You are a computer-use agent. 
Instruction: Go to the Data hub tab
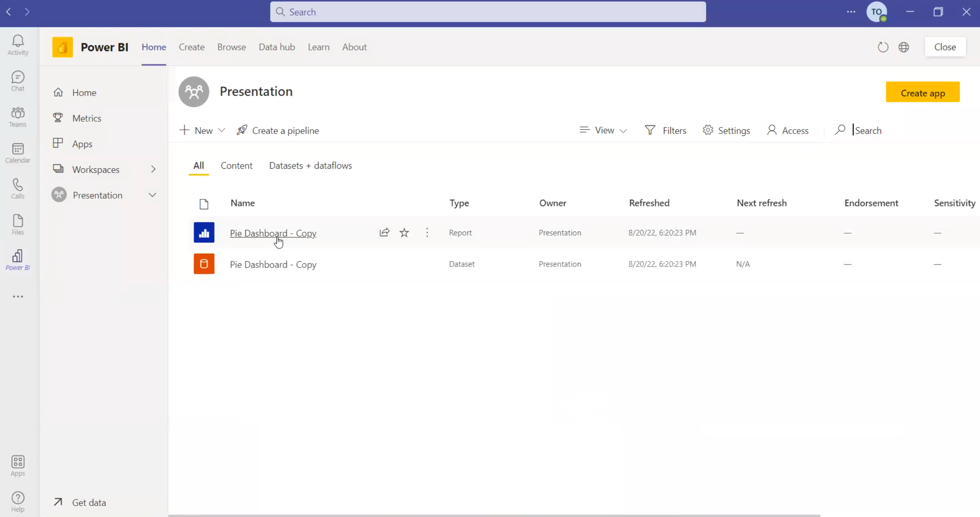pyautogui.click(x=277, y=47)
